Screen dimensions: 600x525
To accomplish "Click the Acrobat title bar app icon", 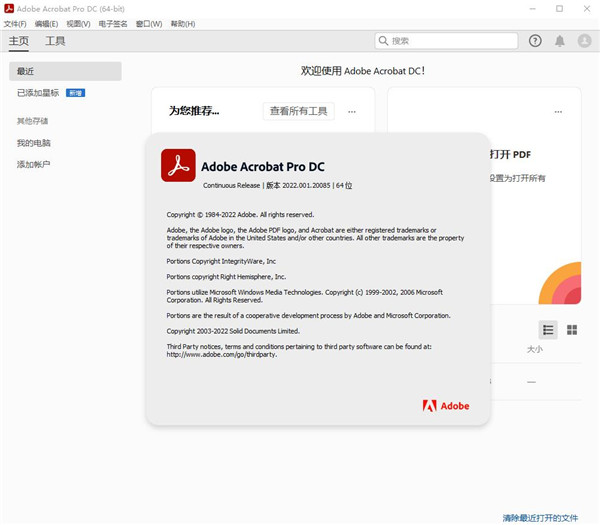I will point(9,8).
